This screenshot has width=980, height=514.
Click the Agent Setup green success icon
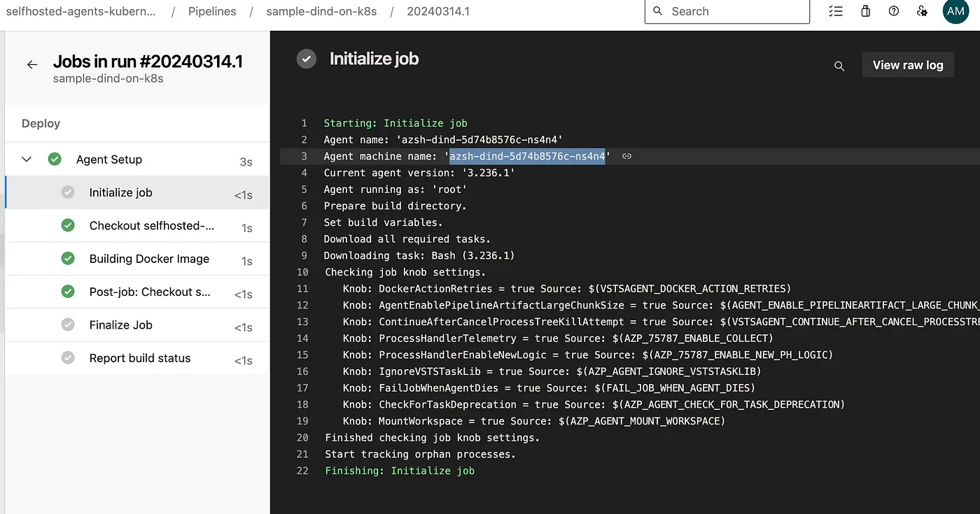tap(55, 159)
